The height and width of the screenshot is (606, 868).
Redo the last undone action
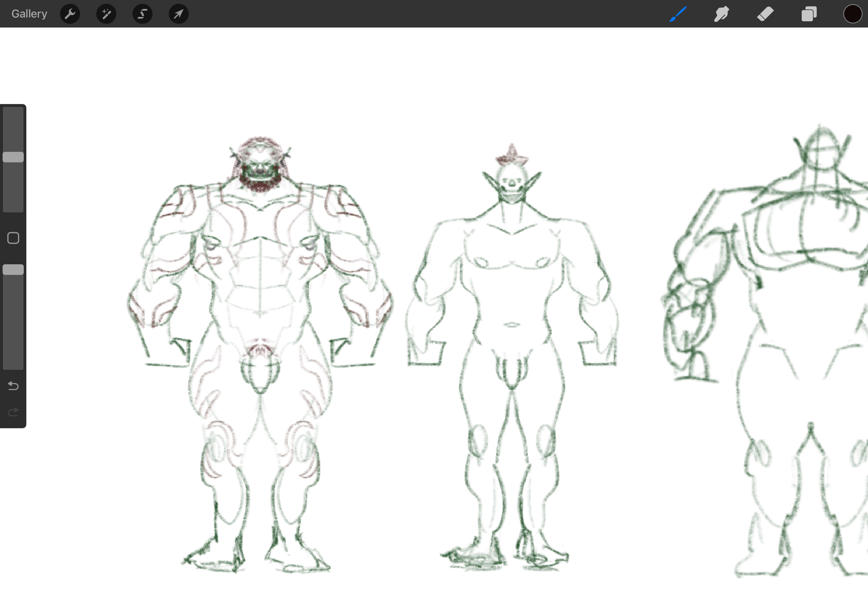pyautogui.click(x=13, y=412)
